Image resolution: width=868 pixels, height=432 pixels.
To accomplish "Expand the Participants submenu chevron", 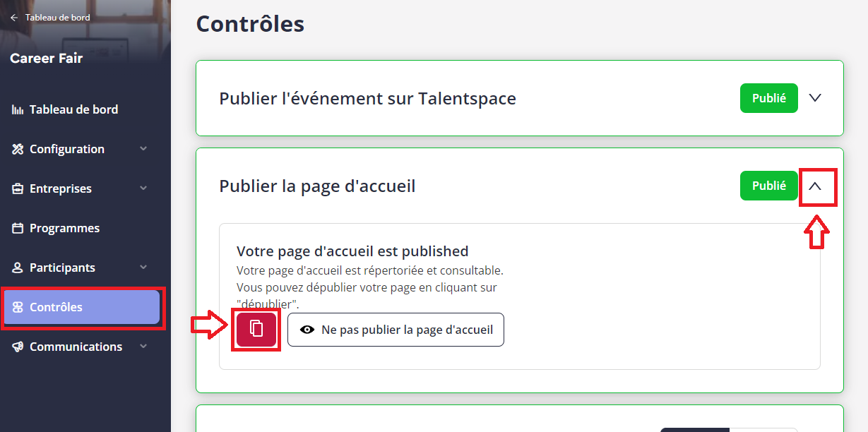I will coord(143,268).
